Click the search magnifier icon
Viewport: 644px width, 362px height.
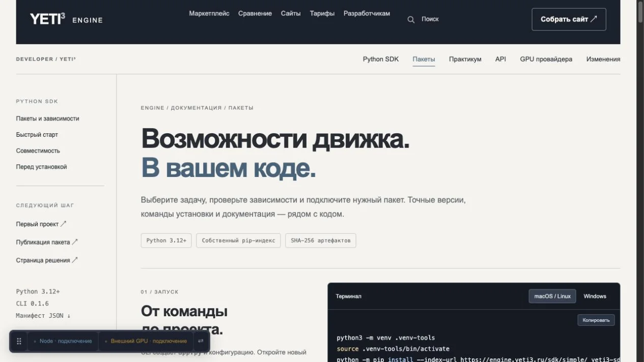point(411,19)
